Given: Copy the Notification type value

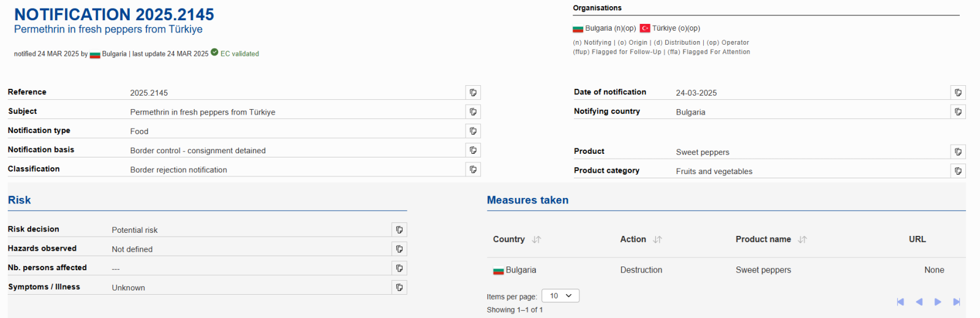Looking at the screenshot, I should click(473, 131).
